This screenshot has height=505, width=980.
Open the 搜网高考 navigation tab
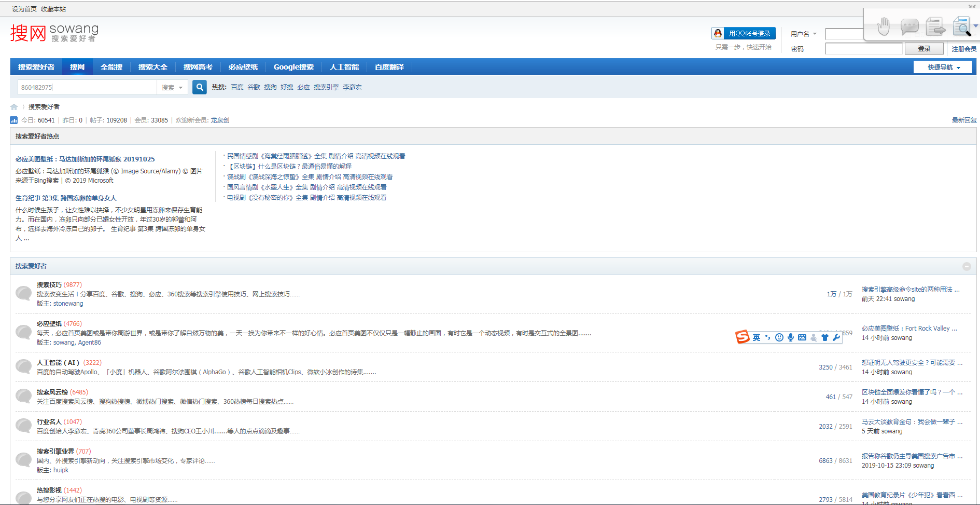point(198,67)
